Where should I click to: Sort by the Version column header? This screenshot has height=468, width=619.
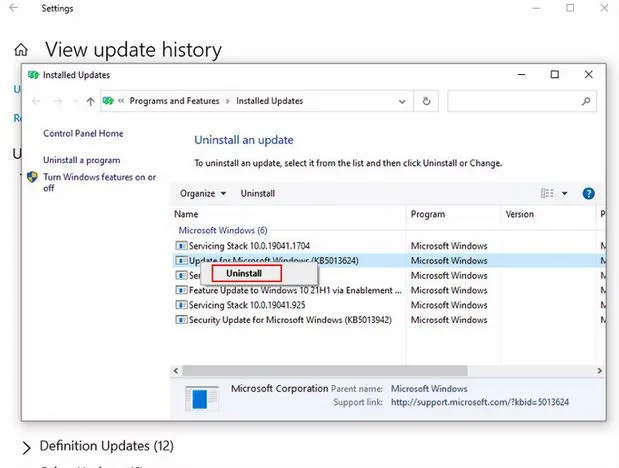(520, 214)
